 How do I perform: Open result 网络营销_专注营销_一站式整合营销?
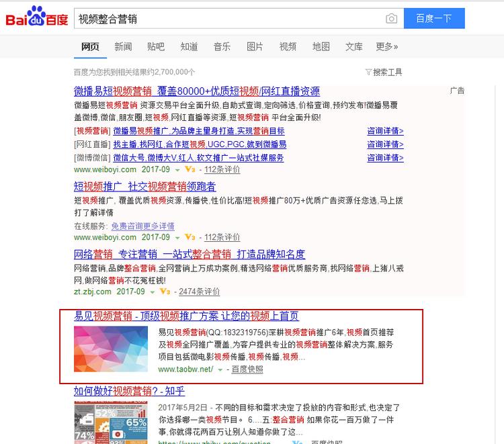(x=190, y=255)
